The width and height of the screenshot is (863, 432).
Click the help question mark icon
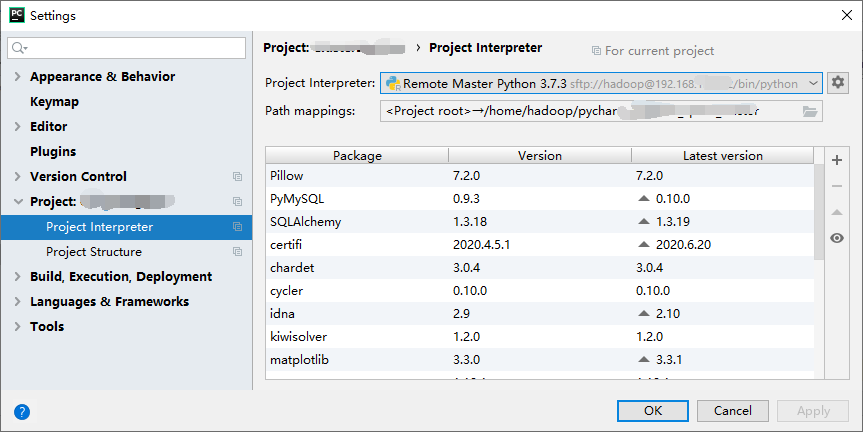(22, 412)
